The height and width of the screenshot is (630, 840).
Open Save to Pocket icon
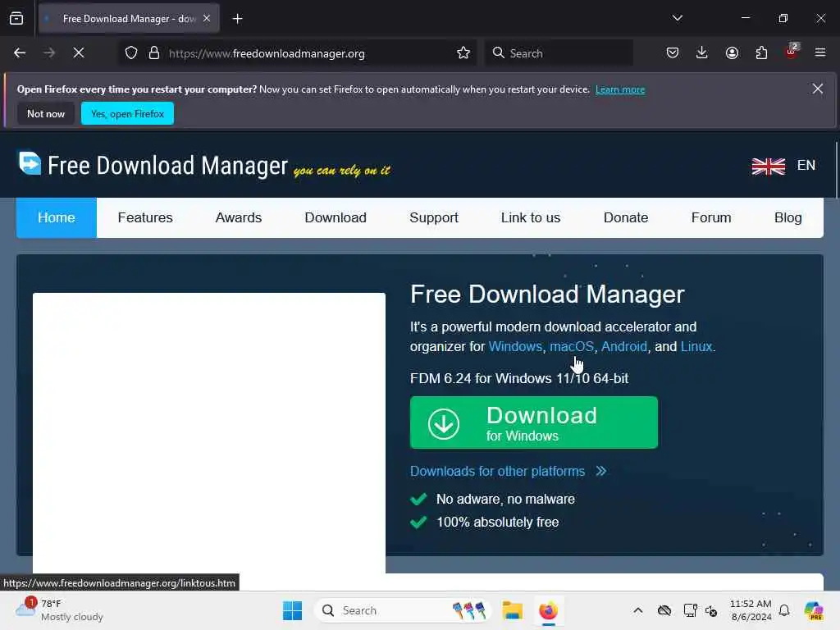(673, 53)
